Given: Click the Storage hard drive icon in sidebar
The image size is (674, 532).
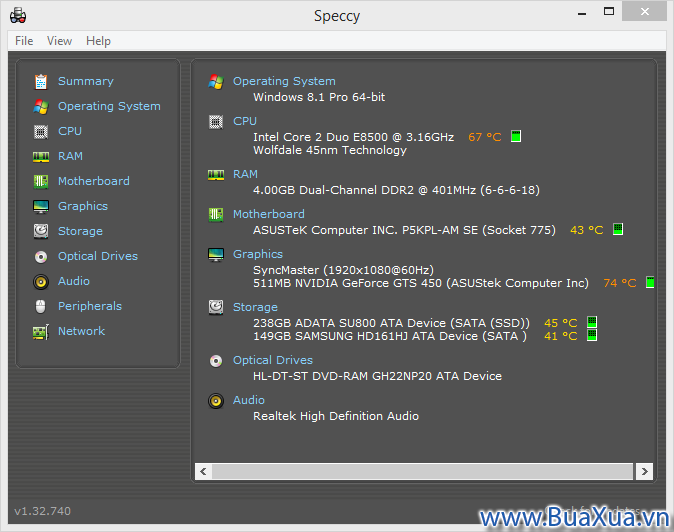Looking at the screenshot, I should pos(41,231).
